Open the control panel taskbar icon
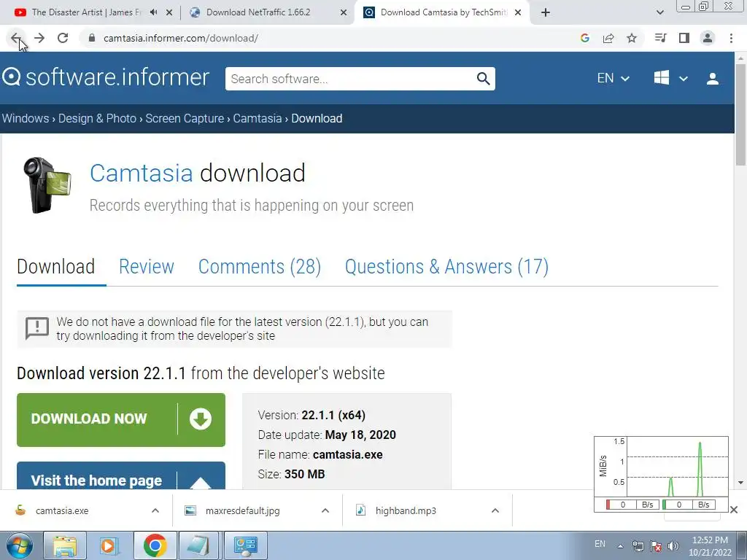Viewport: 747px width, 560px height. pyautogui.click(x=245, y=545)
